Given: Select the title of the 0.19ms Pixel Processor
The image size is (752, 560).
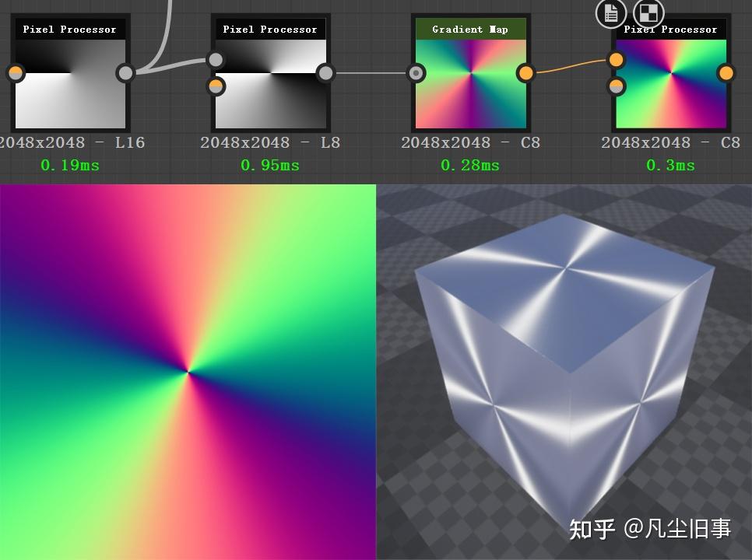Looking at the screenshot, I should [x=70, y=30].
